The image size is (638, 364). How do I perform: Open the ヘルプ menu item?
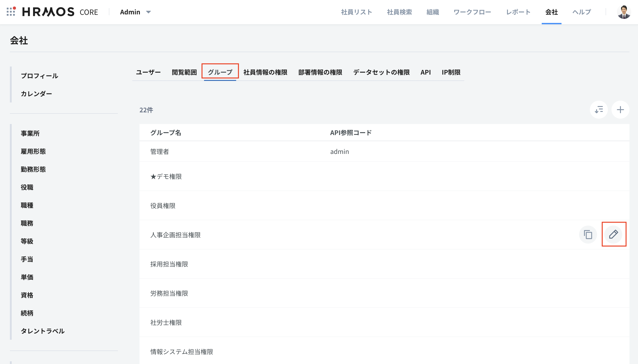582,12
